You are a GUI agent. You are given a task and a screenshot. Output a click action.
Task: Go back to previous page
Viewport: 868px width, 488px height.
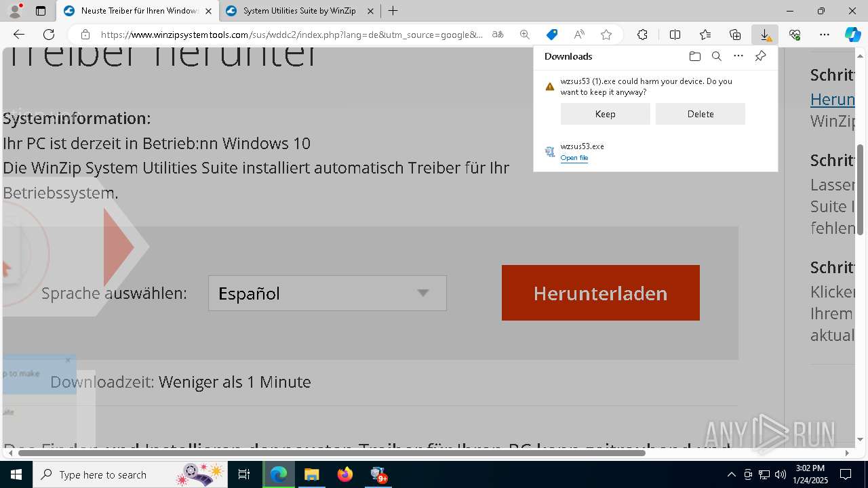19,35
